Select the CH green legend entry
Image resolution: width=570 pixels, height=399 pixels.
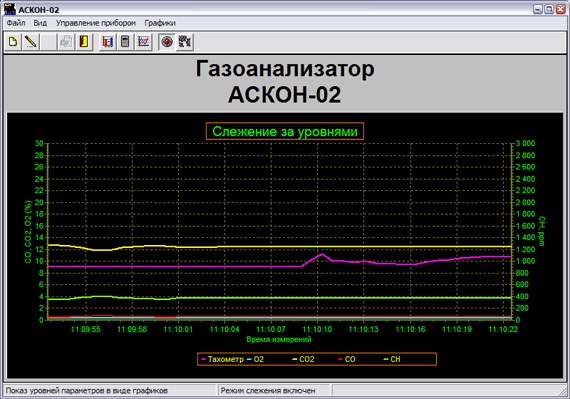[392, 359]
